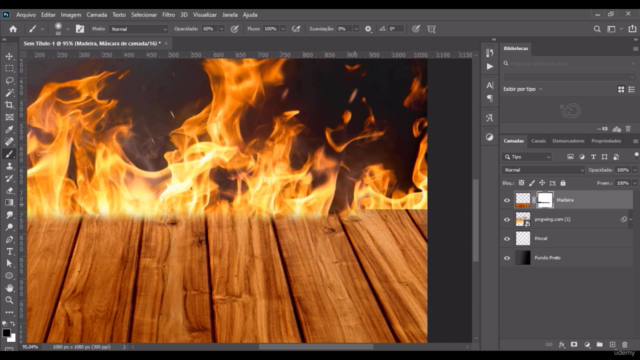Click the share icon at top right
640x360 pixels.
pyautogui.click(x=632, y=29)
